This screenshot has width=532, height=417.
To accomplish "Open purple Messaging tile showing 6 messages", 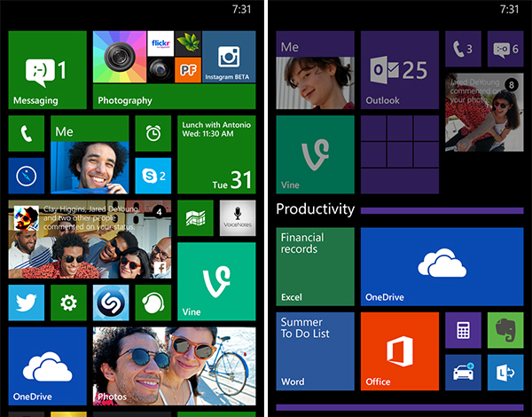I will [505, 49].
